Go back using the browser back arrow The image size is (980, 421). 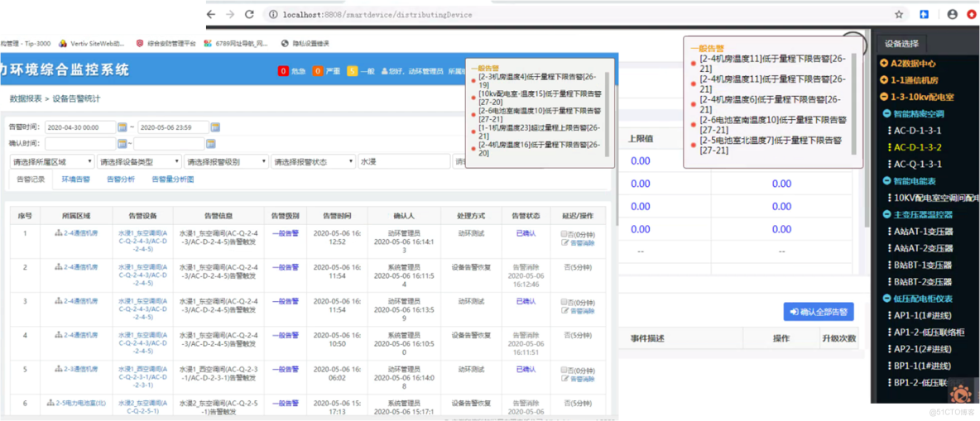point(211,14)
